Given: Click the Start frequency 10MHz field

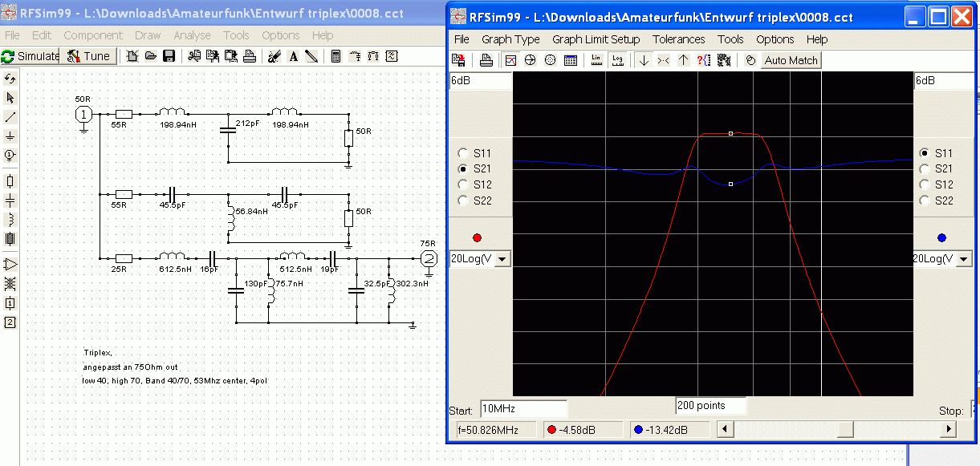Looking at the screenshot, I should pyautogui.click(x=523, y=409).
